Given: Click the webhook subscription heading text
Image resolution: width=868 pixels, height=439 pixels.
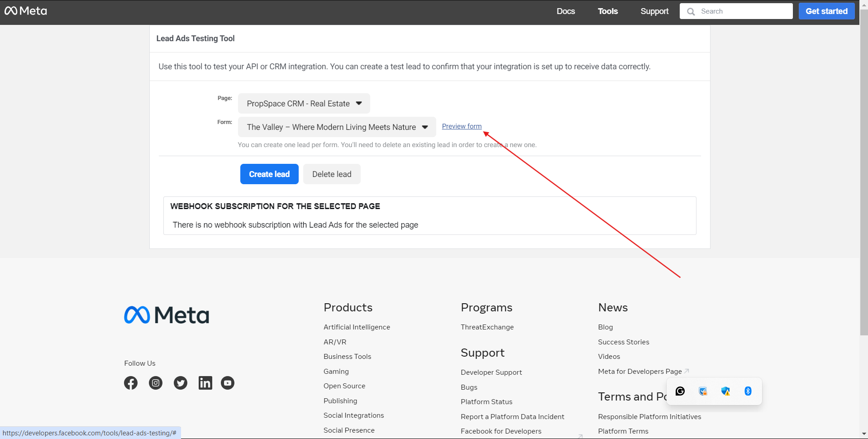Looking at the screenshot, I should pos(275,206).
